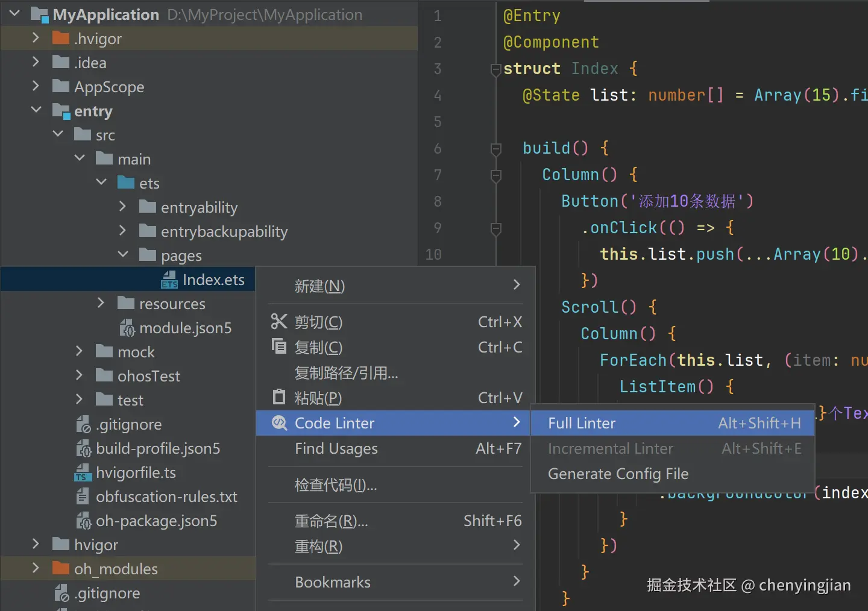
Task: Expand the mock folder
Action: (x=79, y=351)
